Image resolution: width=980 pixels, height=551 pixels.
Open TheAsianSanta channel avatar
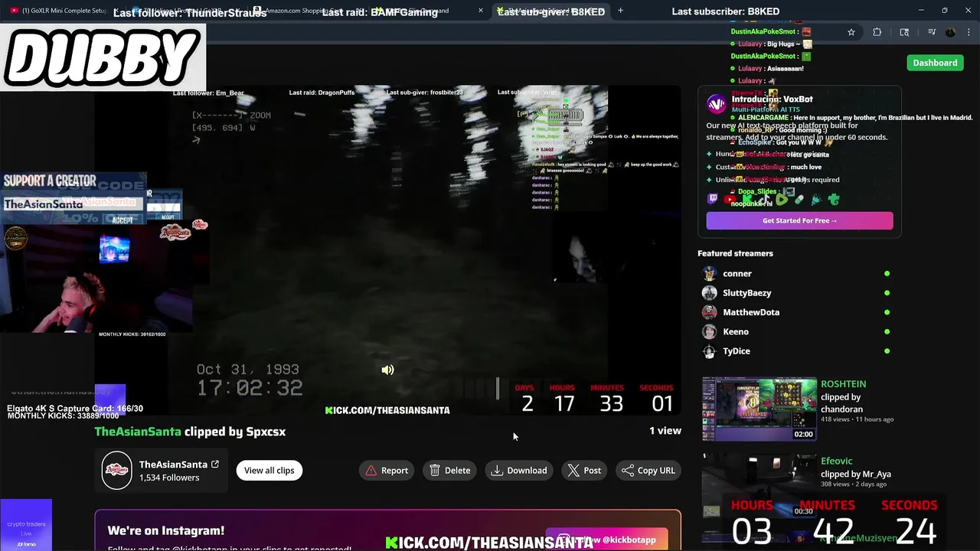click(117, 471)
